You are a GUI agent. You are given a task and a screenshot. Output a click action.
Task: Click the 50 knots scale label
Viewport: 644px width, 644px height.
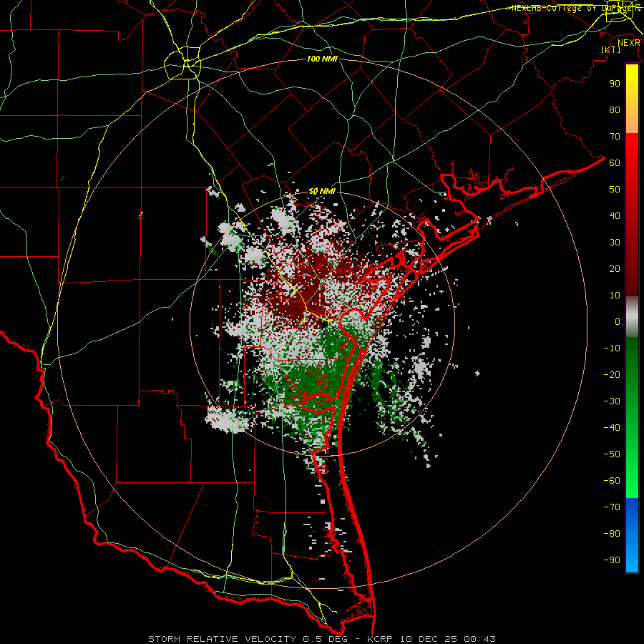point(615,190)
